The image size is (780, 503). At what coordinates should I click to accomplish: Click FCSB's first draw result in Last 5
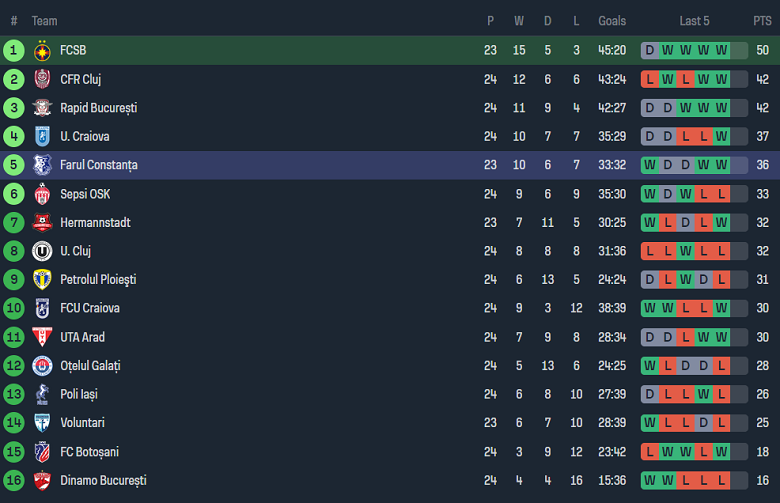[x=650, y=50]
